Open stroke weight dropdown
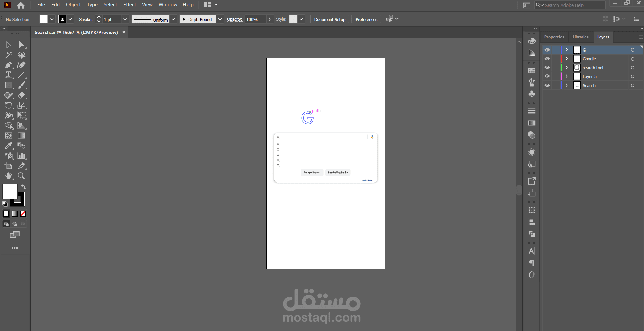The width and height of the screenshot is (644, 331). pyautogui.click(x=125, y=19)
